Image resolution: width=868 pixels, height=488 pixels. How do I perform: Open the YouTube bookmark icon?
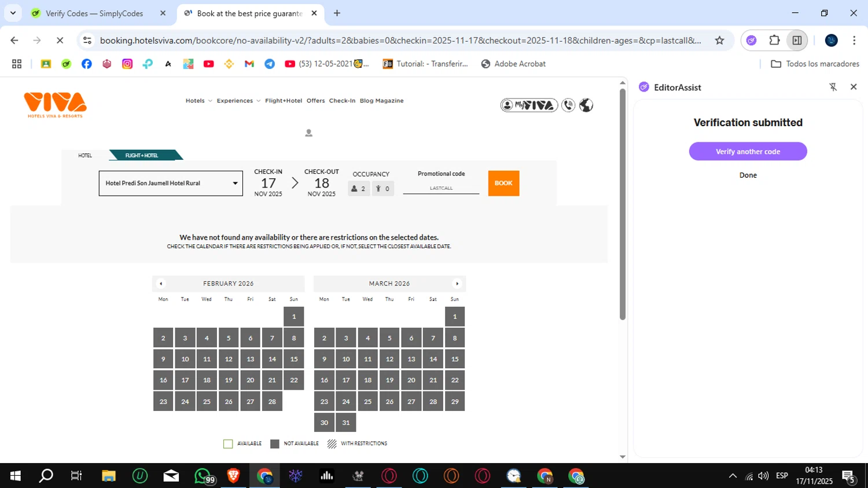pyautogui.click(x=209, y=64)
